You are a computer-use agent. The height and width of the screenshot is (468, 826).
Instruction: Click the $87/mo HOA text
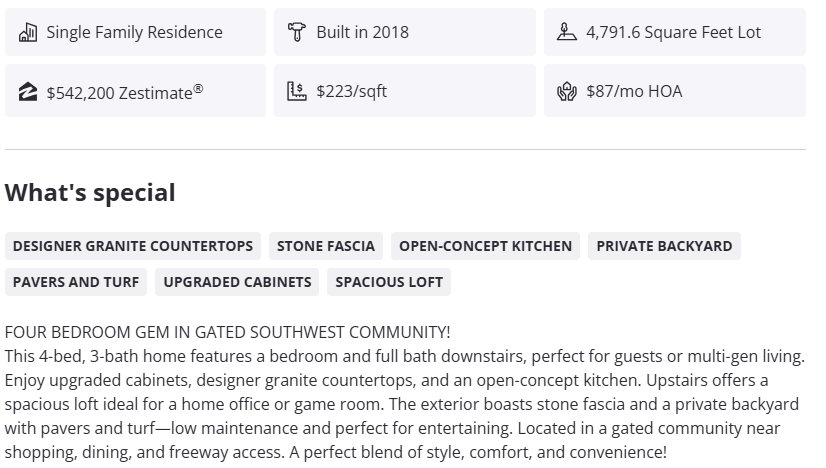[634, 91]
